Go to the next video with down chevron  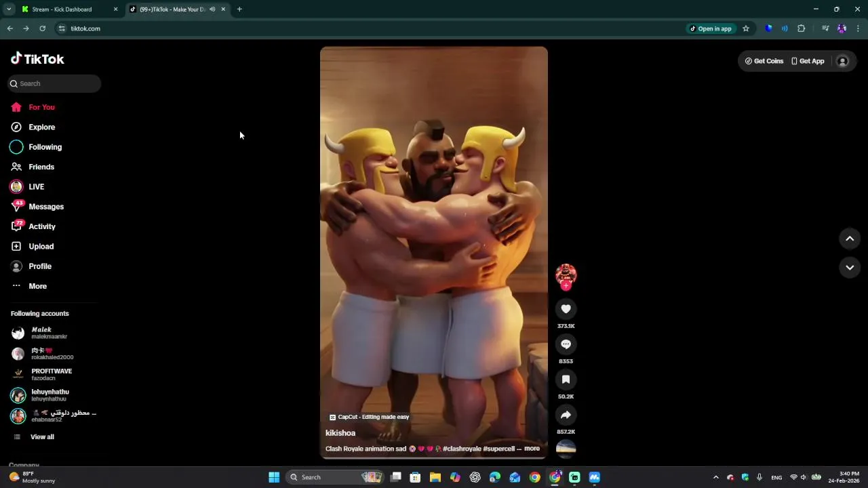point(850,268)
